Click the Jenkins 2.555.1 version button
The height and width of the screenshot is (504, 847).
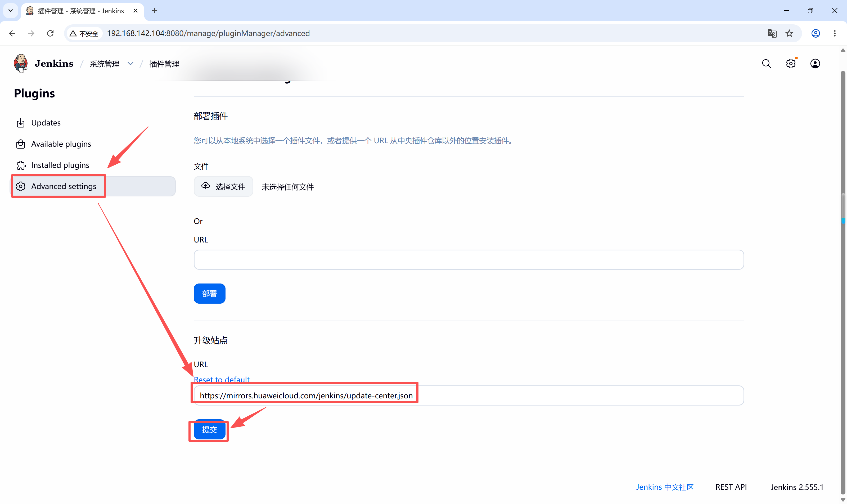[x=797, y=487]
